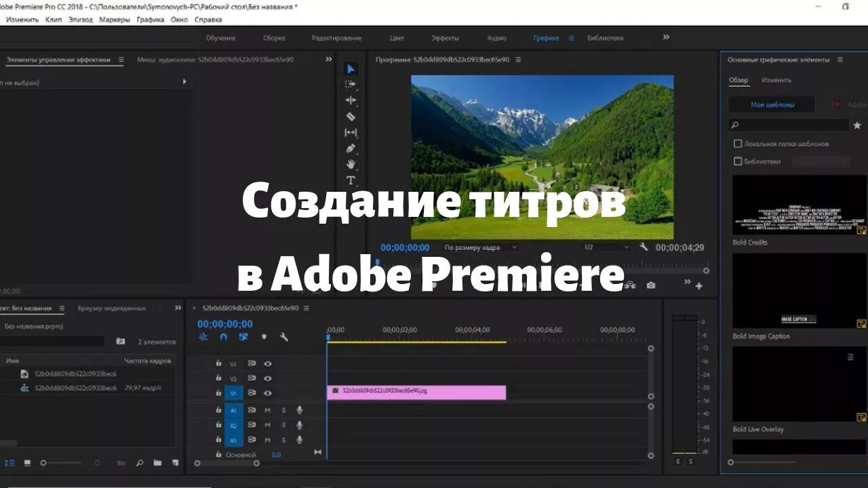Viewport: 868px width, 488px height.
Task: Select the Ripple Edit tool
Action: click(351, 100)
